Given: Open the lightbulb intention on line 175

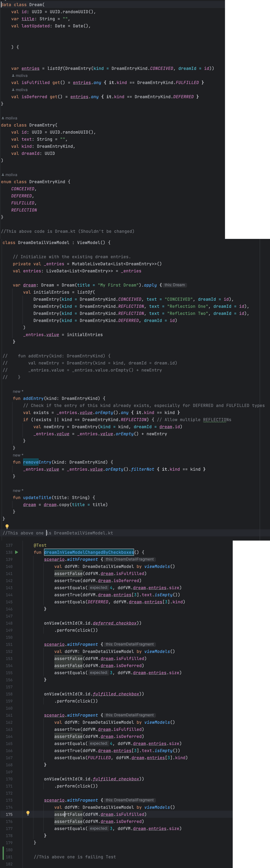Looking at the screenshot, I should pos(28,813).
